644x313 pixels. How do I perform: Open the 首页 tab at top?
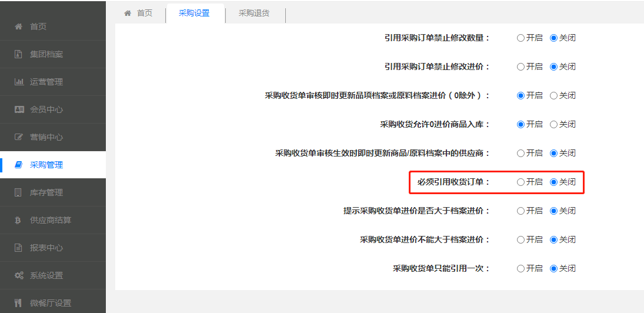[x=139, y=13]
